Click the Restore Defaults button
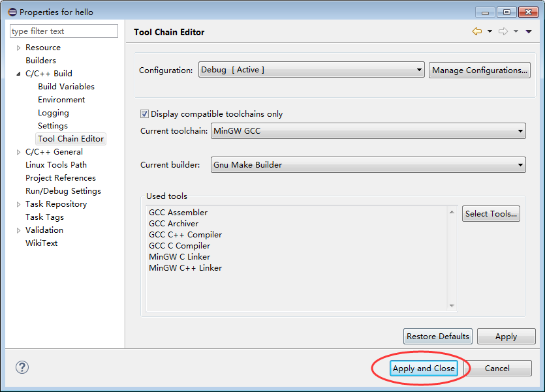The width and height of the screenshot is (545, 392). pos(437,336)
